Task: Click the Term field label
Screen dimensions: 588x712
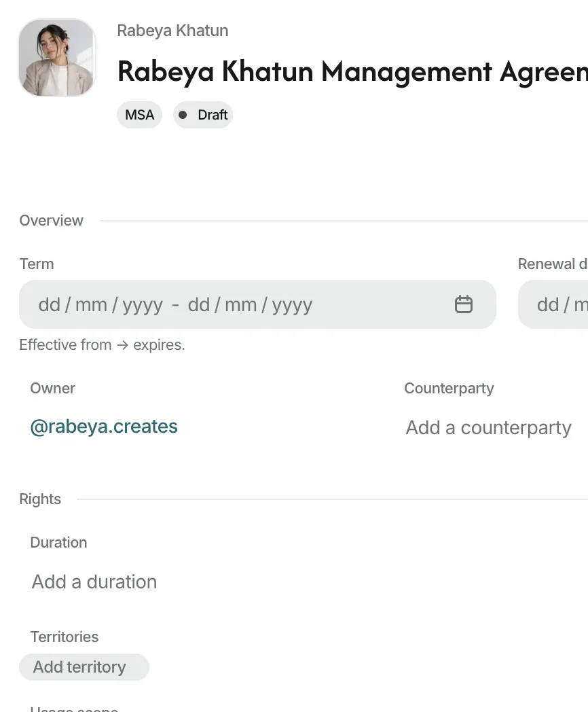Action: point(36,264)
